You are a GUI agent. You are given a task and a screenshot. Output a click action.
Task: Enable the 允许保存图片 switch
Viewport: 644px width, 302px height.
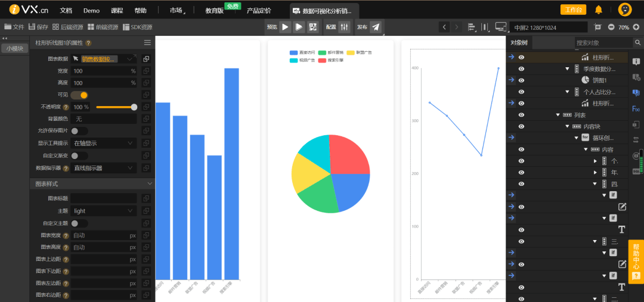click(79, 131)
